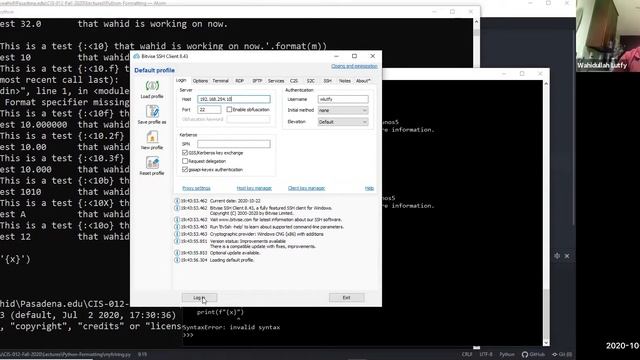Screen dimensions: 640x360
Task: Click into the Port input field
Action: point(209,109)
